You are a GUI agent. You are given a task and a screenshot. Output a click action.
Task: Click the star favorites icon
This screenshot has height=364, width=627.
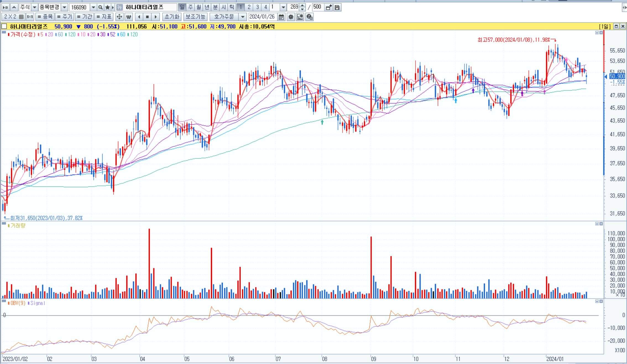(x=108, y=7)
